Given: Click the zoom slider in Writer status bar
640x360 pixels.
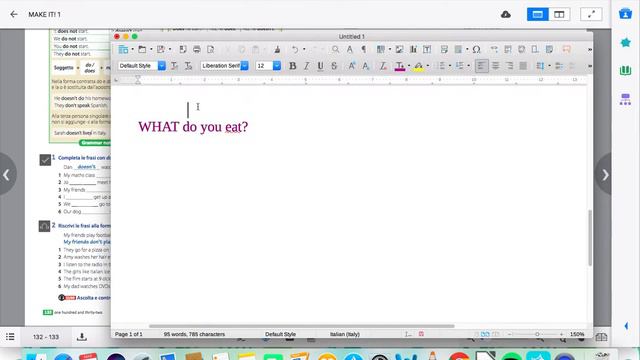Looking at the screenshot, I should coord(537,334).
